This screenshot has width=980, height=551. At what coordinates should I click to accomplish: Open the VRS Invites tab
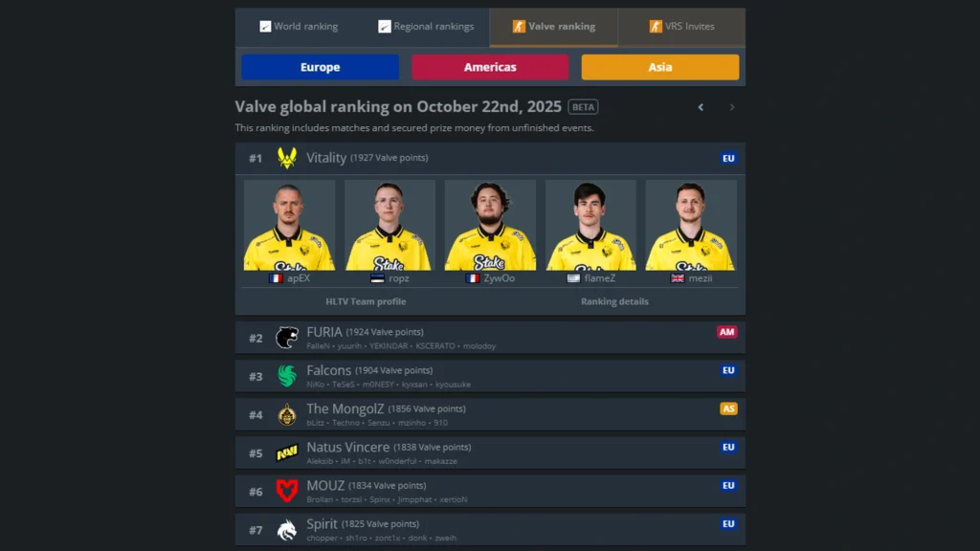point(681,26)
